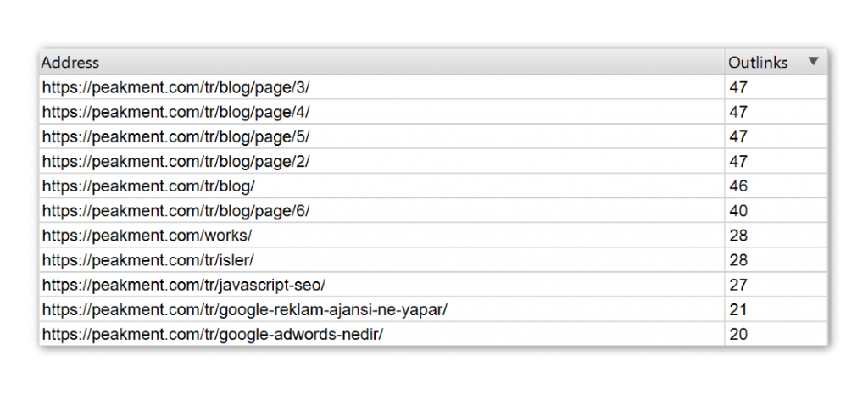
Task: Click the outlinks cell for works page
Action: [738, 236]
